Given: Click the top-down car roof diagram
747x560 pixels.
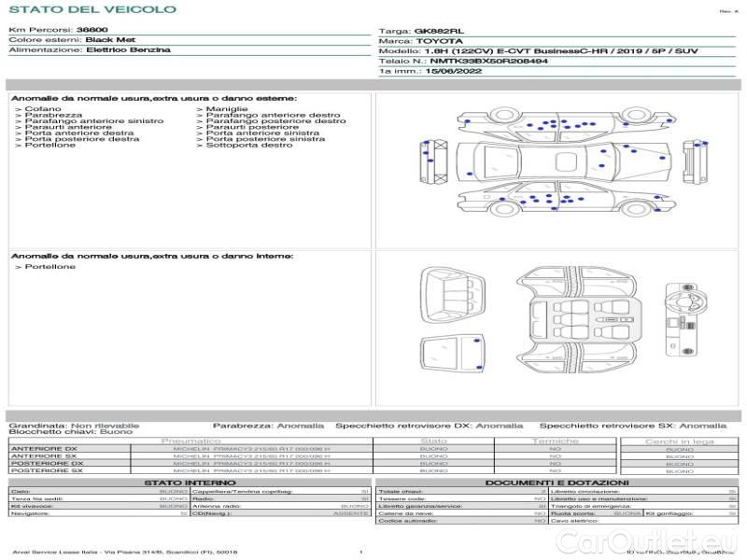Looking at the screenshot, I should (564, 161).
